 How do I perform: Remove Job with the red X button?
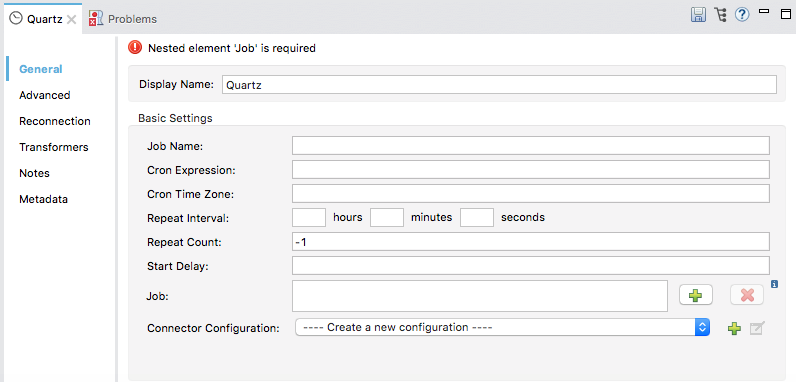point(747,295)
